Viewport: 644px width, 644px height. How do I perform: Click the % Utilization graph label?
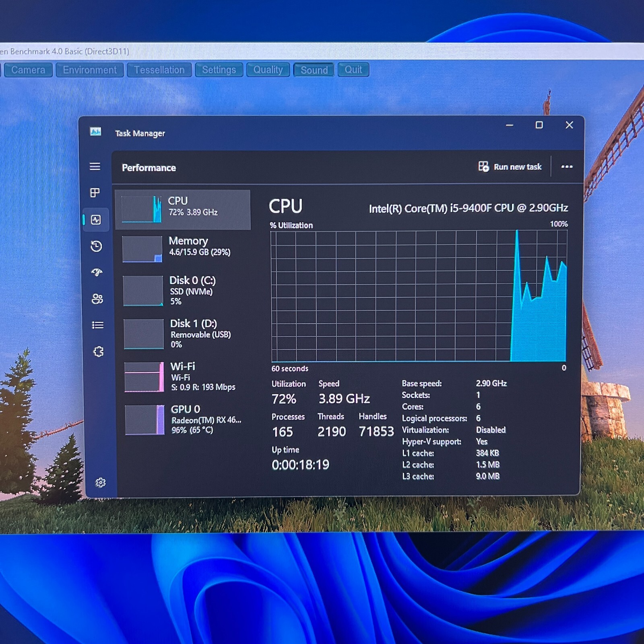[291, 225]
